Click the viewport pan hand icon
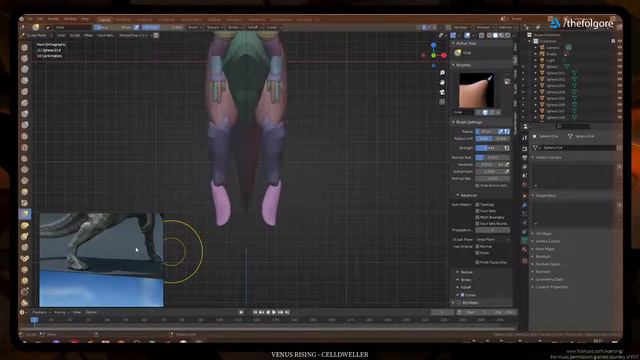 [x=442, y=82]
